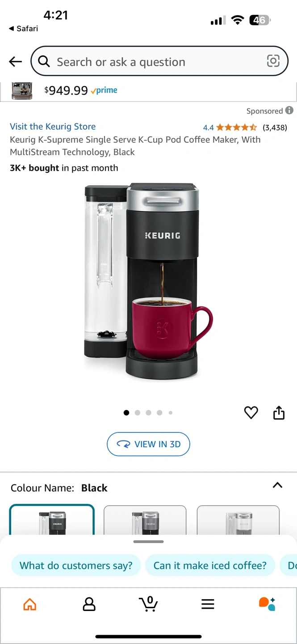Viewport: 297px width, 644px height.
Task: Open the camera lens search icon
Action: pyautogui.click(x=273, y=61)
